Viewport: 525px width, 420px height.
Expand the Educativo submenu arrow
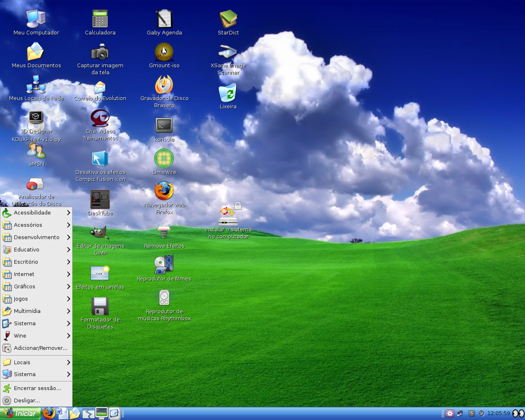pos(68,249)
